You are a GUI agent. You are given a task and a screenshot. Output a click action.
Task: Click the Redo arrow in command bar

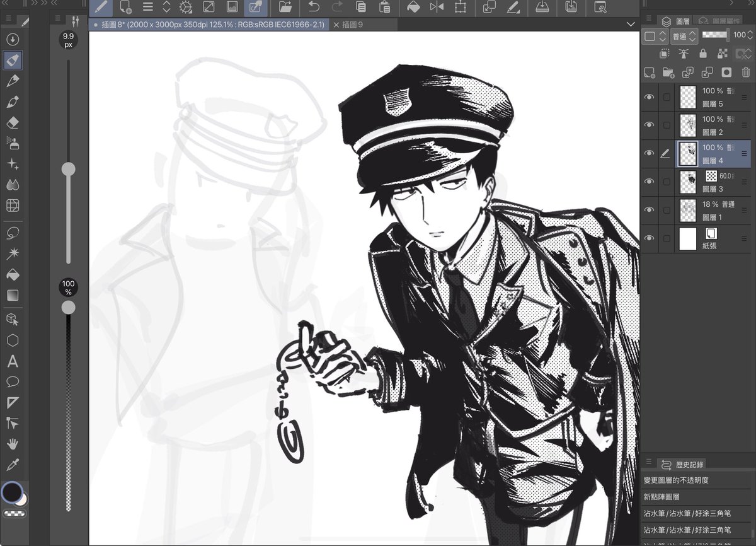click(337, 8)
